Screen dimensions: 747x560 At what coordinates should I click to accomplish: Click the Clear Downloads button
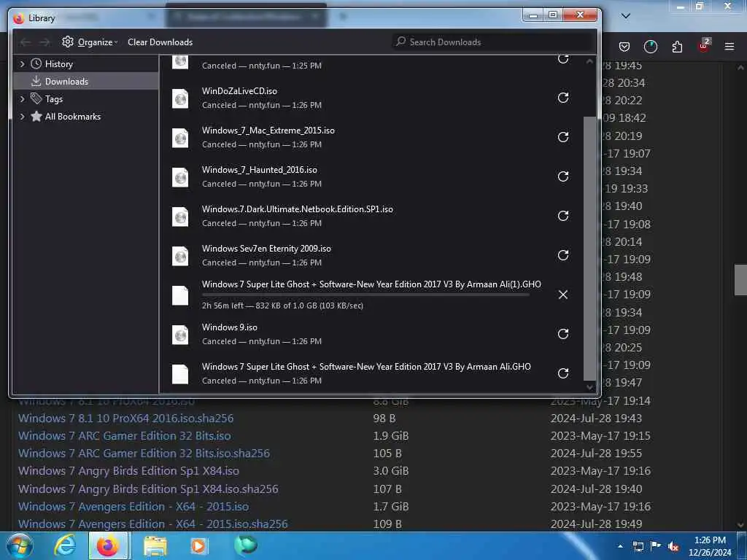point(160,42)
